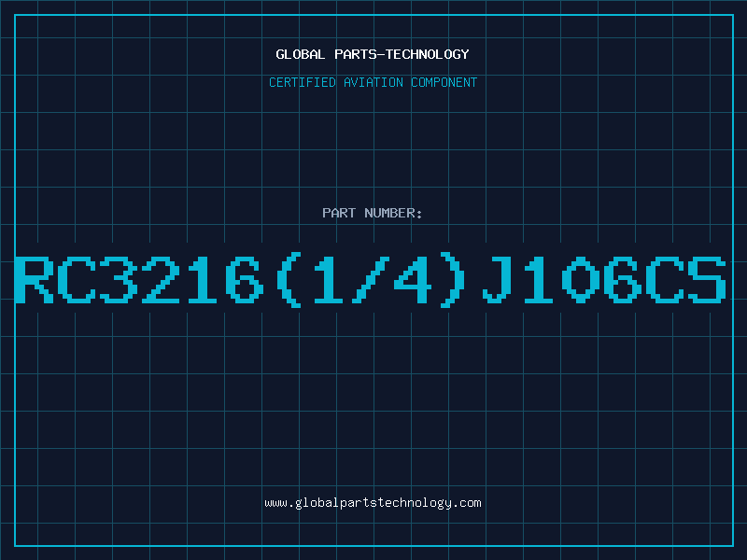Click the GLOBAL PARTS-TECHNOLOGY title text
The height and width of the screenshot is (560, 747).
373,54
